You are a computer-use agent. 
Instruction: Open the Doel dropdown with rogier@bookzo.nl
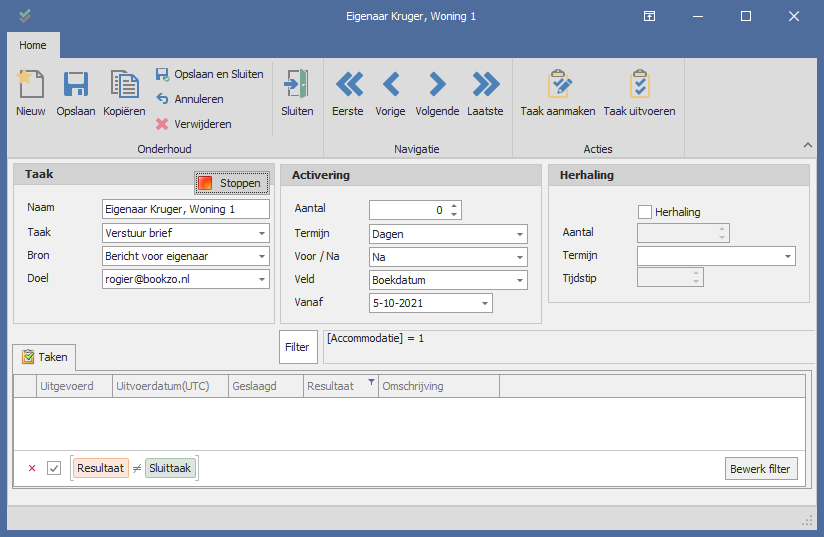[262, 280]
